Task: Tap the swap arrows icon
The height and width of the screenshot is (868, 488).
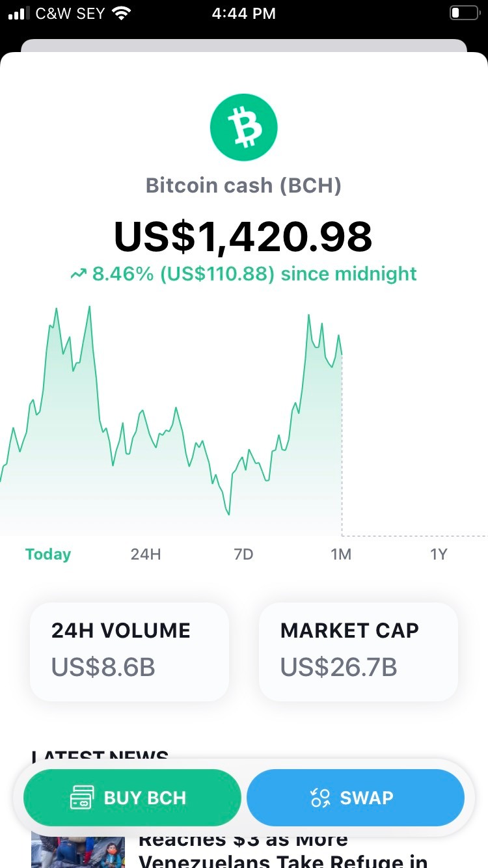Action: click(x=321, y=798)
